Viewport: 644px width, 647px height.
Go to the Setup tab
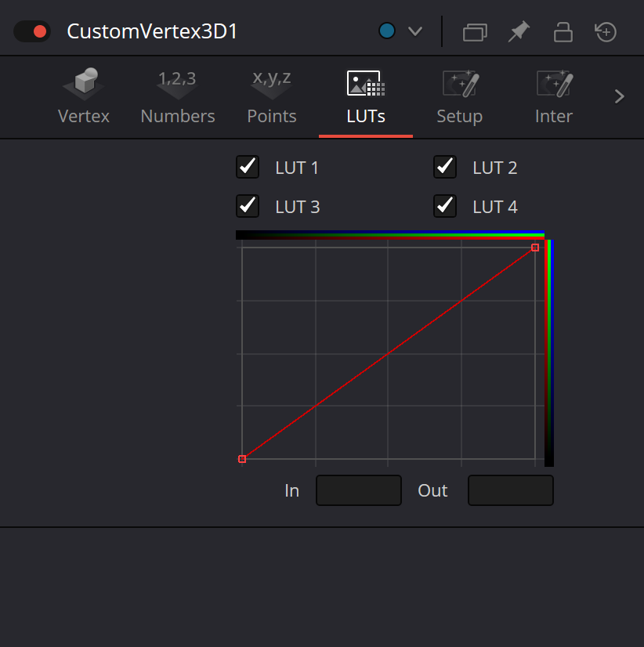(x=459, y=97)
